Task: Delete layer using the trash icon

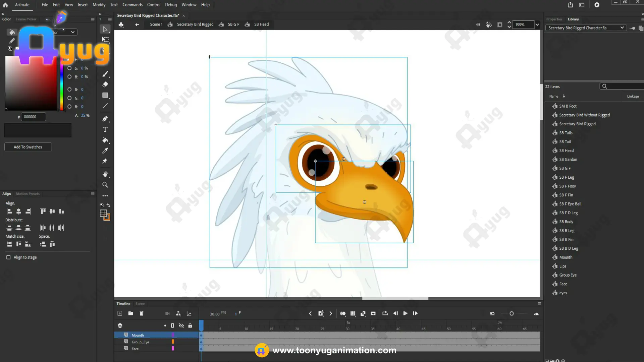Action: point(142,313)
